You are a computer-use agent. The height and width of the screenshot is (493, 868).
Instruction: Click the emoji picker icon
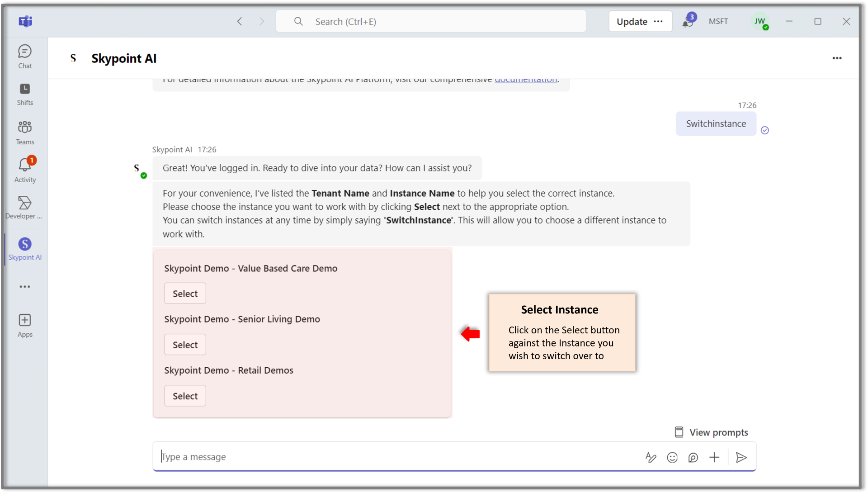click(672, 457)
